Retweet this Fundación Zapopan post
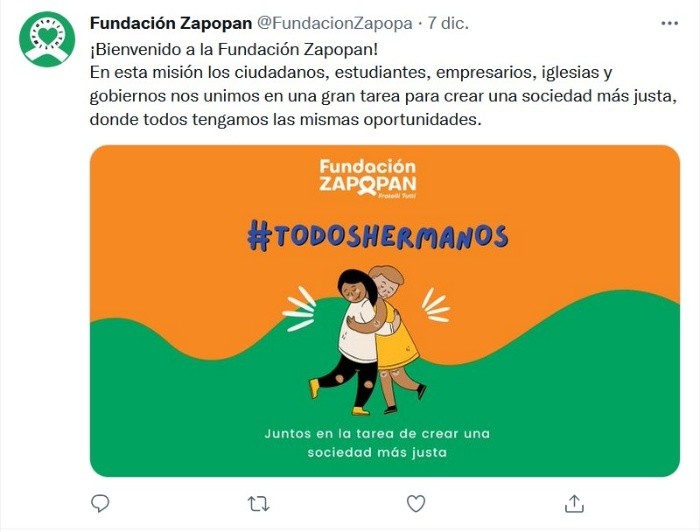The height and width of the screenshot is (532, 700). click(258, 504)
